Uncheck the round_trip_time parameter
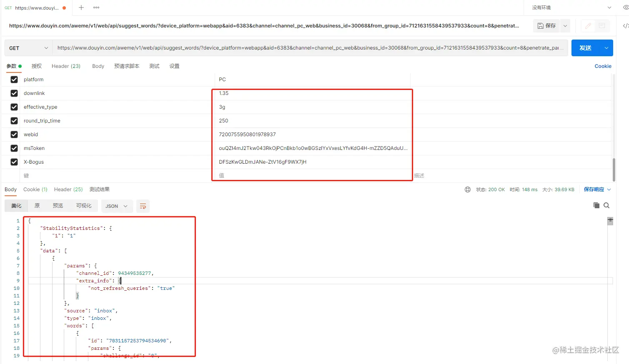 pyautogui.click(x=14, y=121)
